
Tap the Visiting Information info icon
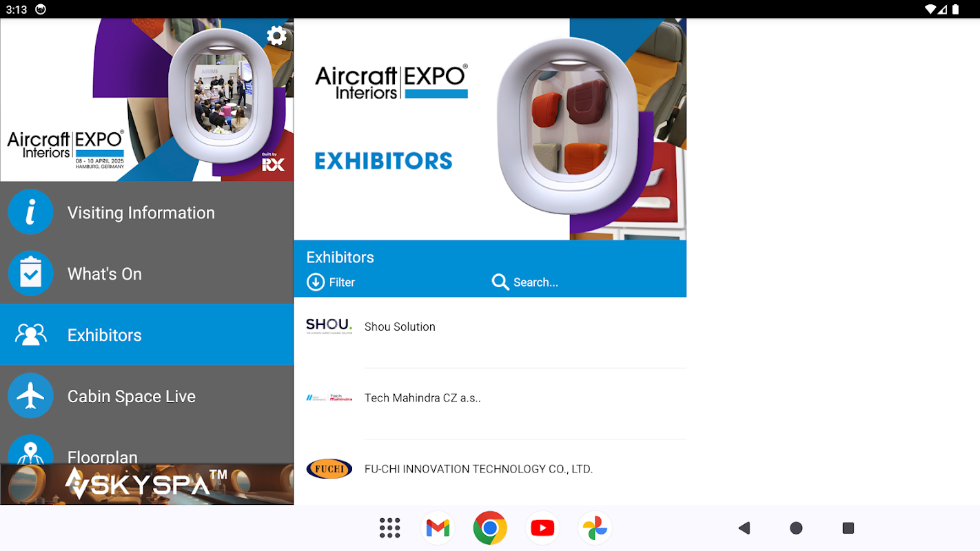tap(30, 212)
